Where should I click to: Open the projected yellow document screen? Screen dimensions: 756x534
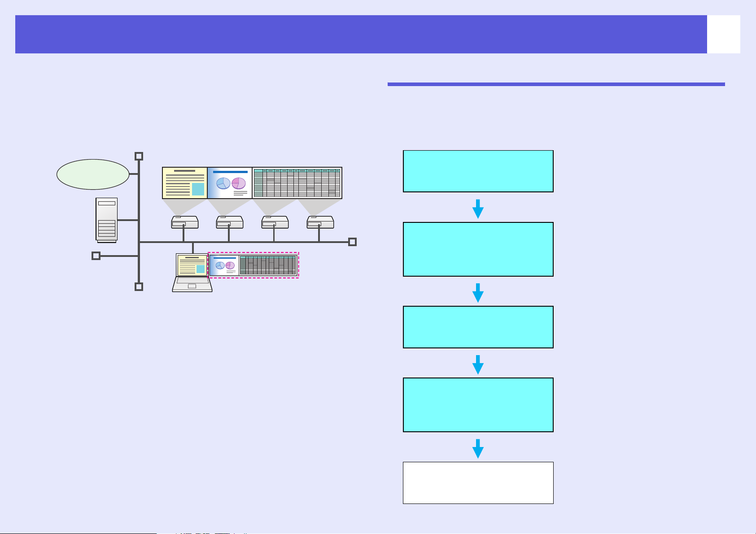click(185, 183)
